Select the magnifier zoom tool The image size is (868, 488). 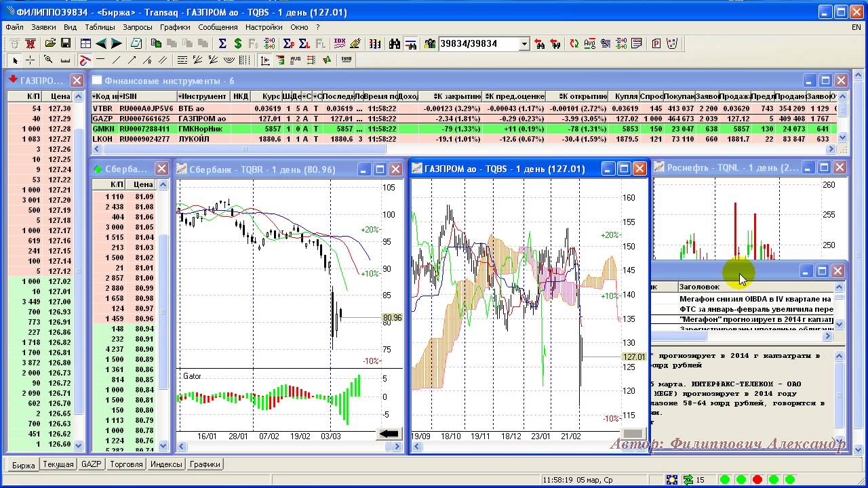[48, 60]
